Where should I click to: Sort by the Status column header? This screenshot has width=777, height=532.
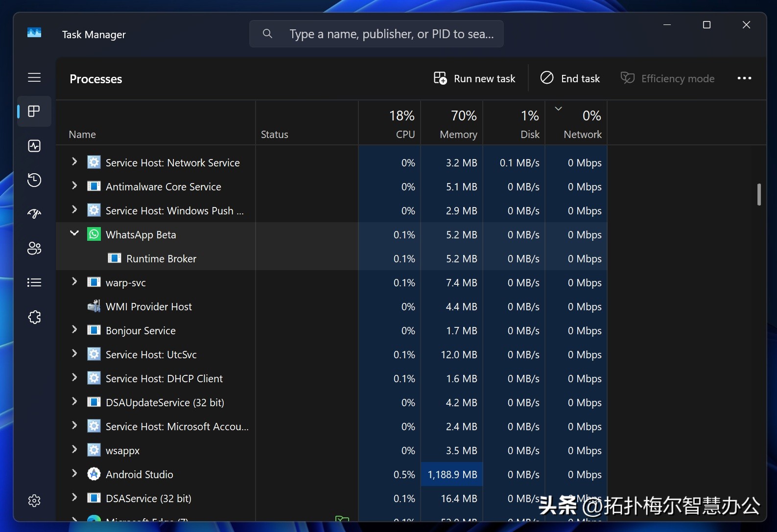tap(307, 123)
